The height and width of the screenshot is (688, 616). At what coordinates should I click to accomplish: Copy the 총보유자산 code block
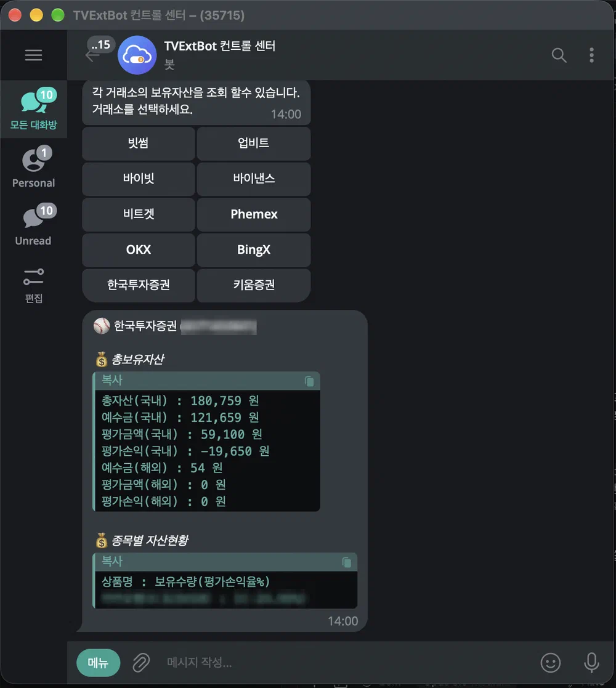(x=309, y=381)
